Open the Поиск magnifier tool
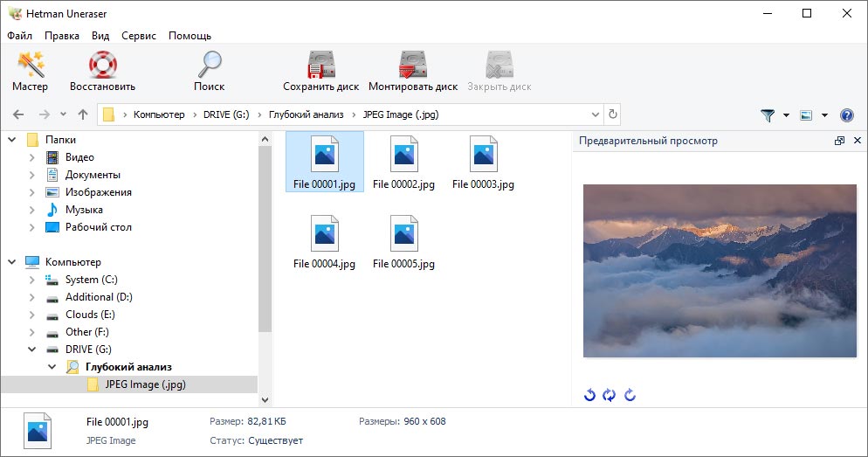Image resolution: width=868 pixels, height=457 pixels. click(210, 72)
